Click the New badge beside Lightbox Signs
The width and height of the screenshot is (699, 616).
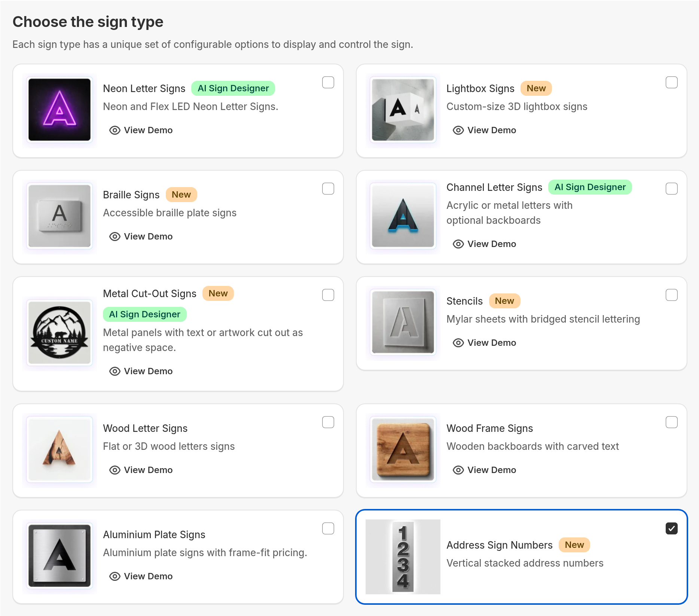tap(536, 88)
